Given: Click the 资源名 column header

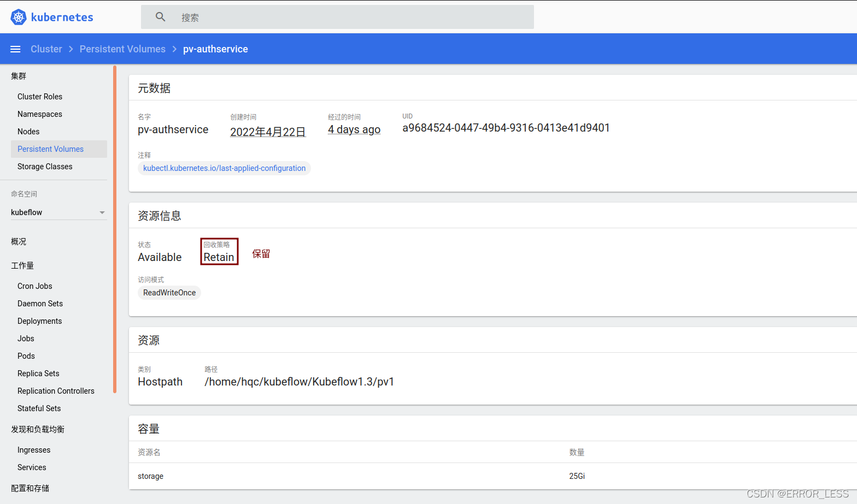Looking at the screenshot, I should 149,452.
